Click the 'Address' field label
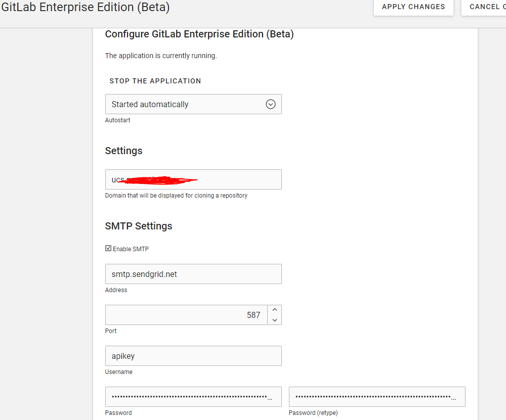The image size is (506, 420). (116, 290)
